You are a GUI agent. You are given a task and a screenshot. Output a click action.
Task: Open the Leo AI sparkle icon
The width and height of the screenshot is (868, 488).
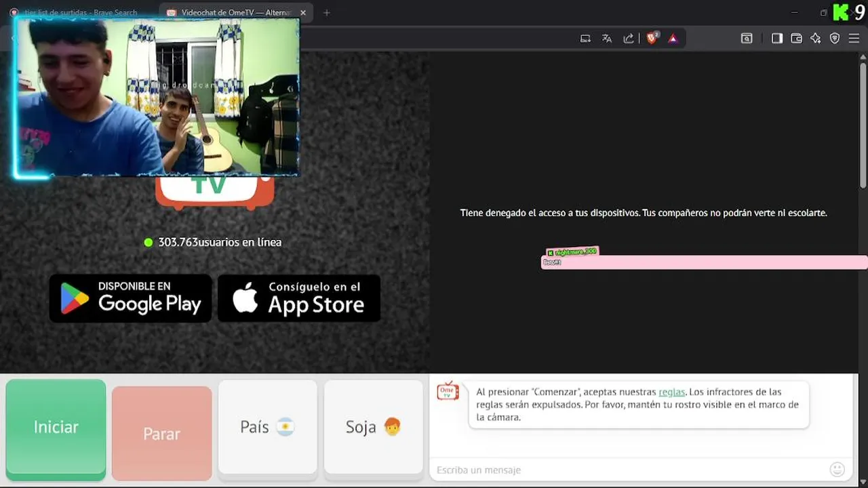pos(816,39)
